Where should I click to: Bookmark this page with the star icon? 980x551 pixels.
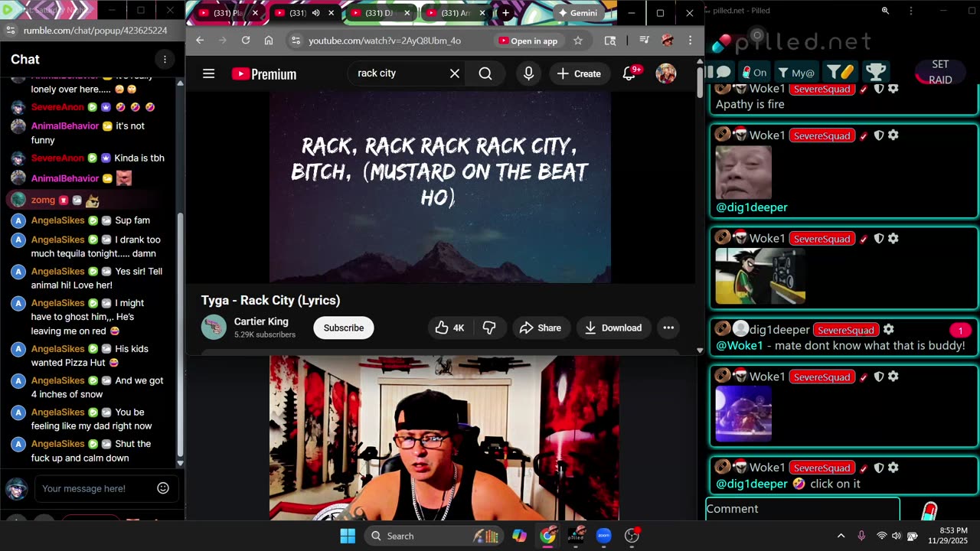pos(578,41)
